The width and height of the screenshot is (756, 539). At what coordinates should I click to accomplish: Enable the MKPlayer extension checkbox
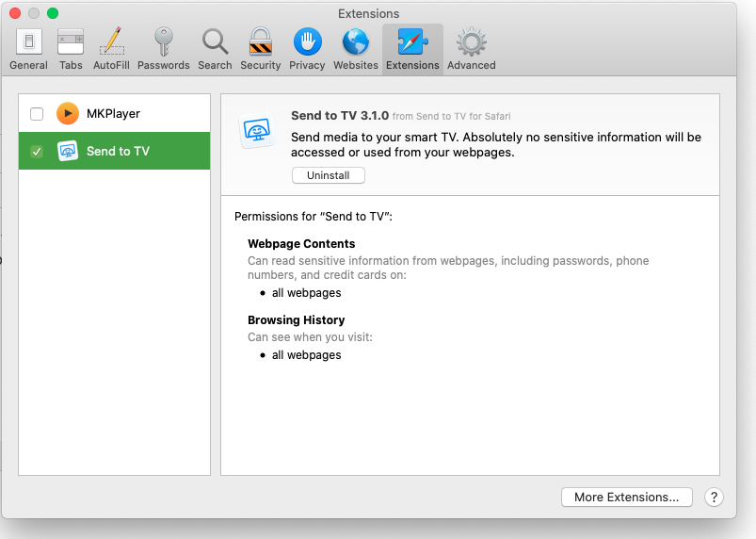pos(37,114)
